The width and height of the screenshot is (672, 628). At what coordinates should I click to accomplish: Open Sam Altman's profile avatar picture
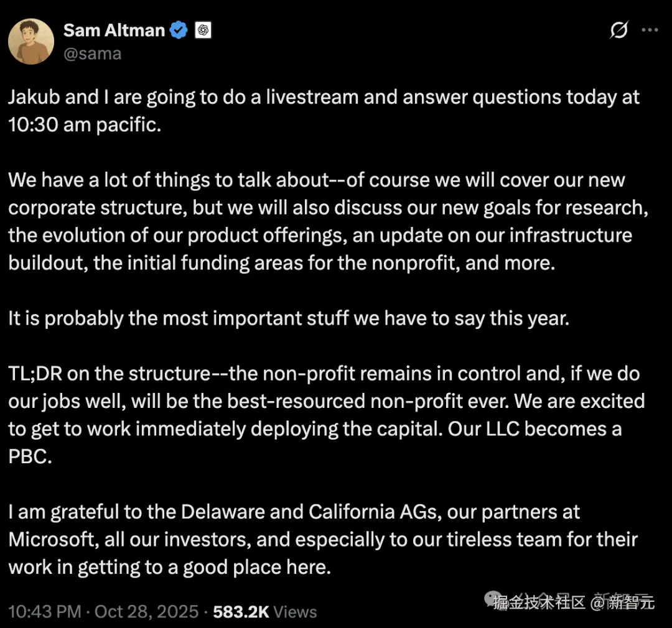click(x=31, y=41)
